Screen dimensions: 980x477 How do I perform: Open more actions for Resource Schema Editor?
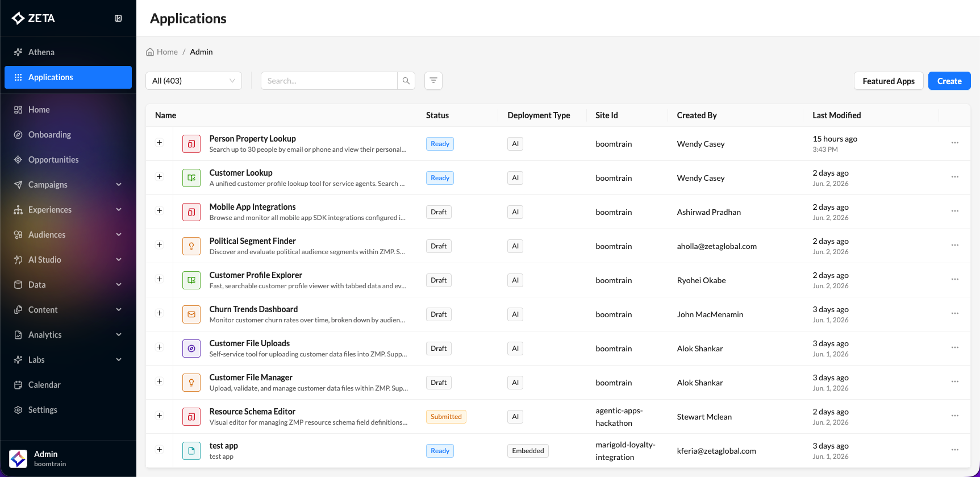[955, 416]
